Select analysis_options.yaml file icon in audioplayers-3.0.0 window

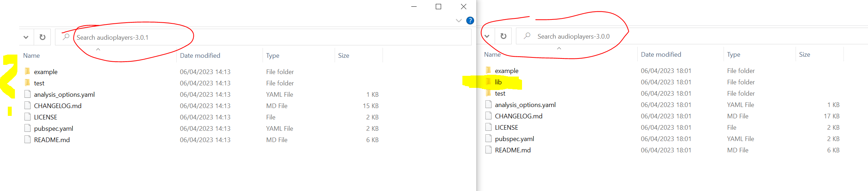tap(488, 105)
